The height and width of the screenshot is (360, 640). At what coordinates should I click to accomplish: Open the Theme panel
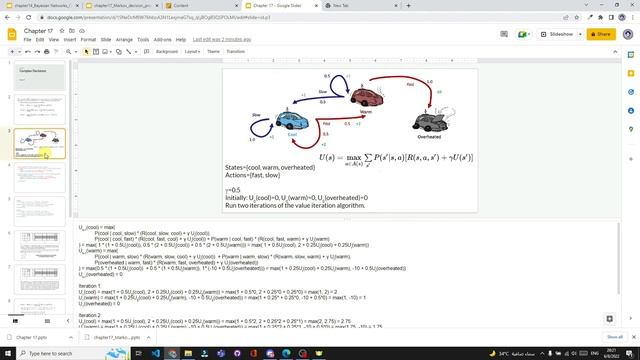[x=213, y=52]
